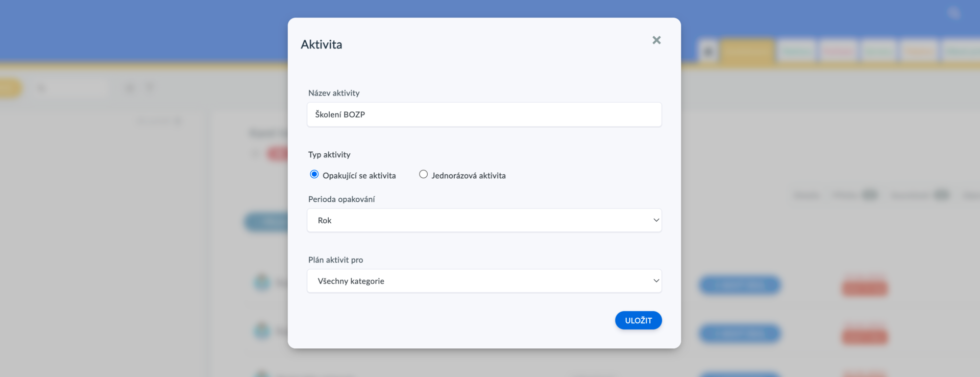The width and height of the screenshot is (980, 377).
Task: Click the chevron arrow of the Rok dropdown
Action: pos(656,220)
